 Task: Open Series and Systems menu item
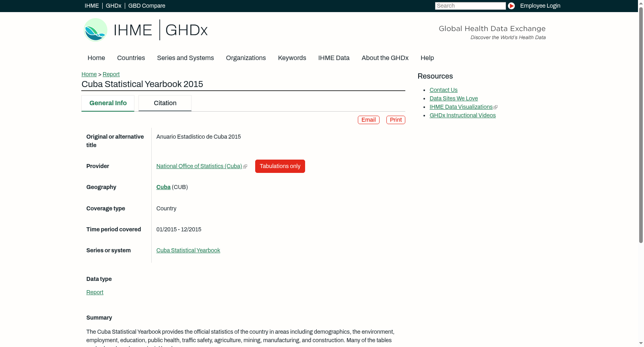click(185, 58)
